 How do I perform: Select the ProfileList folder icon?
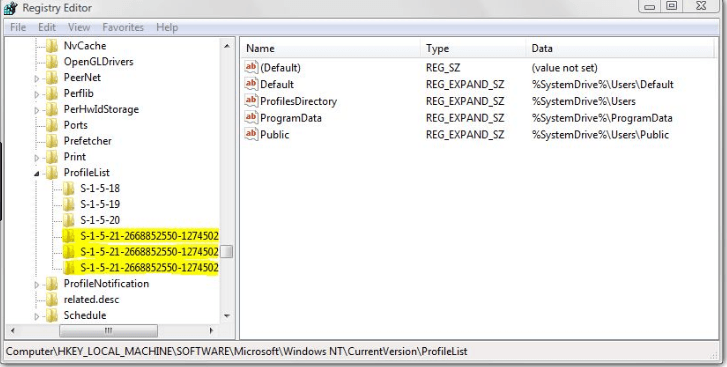click(x=52, y=172)
